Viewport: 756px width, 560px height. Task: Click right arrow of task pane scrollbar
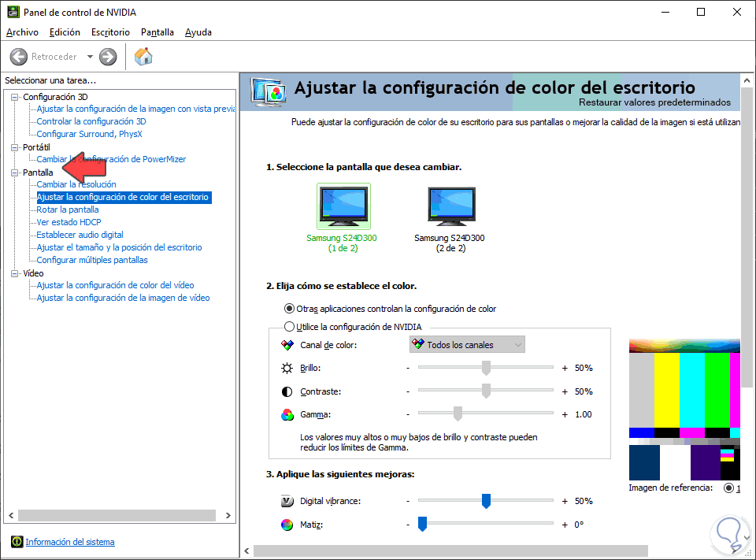[x=228, y=516]
